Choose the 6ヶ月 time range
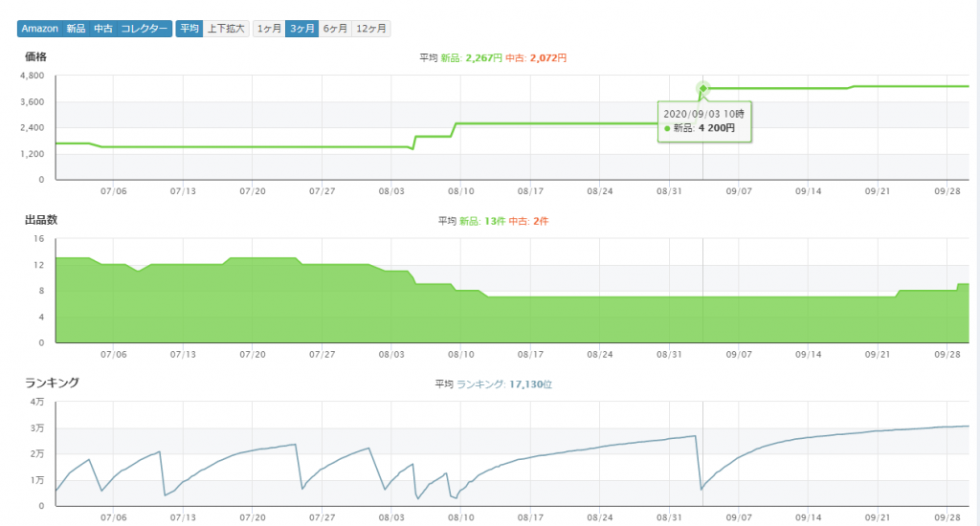The image size is (980, 526). tap(335, 29)
